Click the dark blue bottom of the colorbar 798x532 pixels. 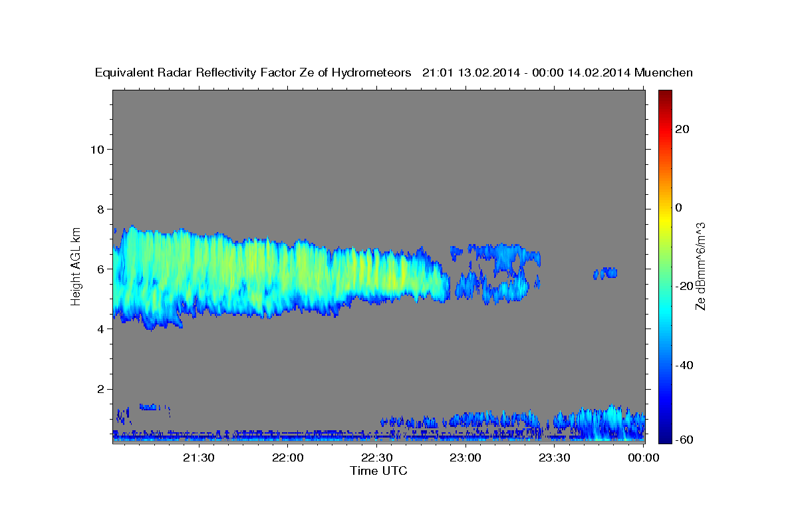[x=664, y=436]
